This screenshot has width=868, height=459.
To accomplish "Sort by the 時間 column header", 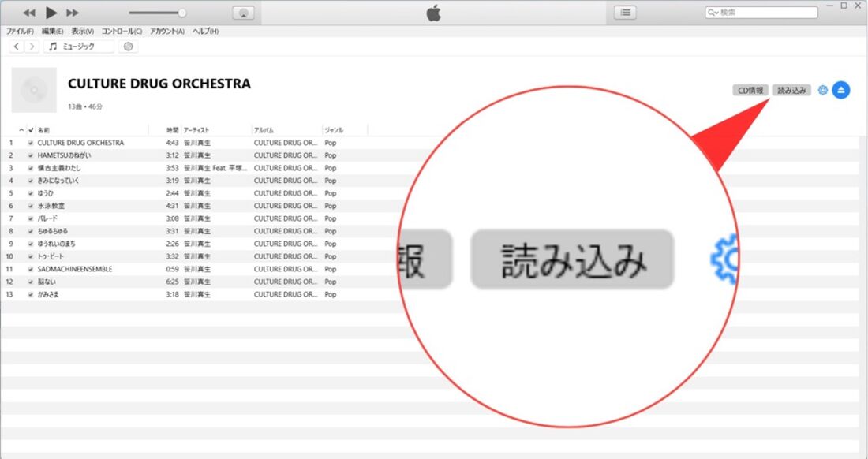I will tap(173, 130).
